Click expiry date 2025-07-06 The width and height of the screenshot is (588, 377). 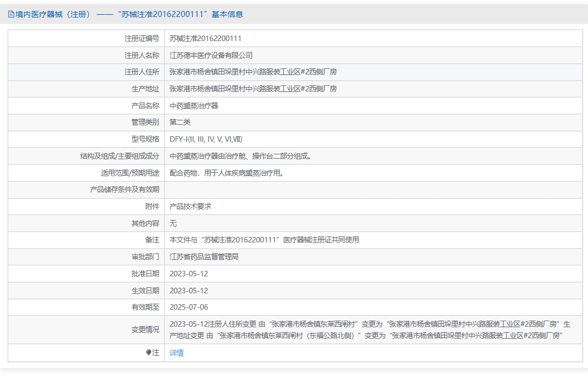pyautogui.click(x=189, y=308)
